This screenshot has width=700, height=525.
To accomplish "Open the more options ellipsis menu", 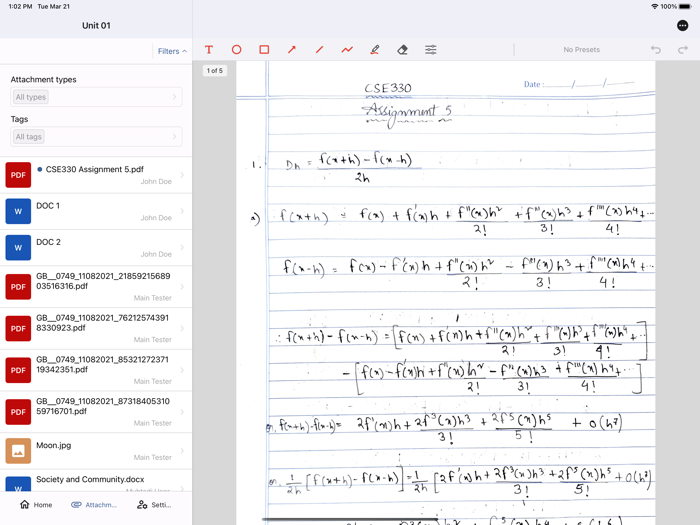I will tap(683, 25).
